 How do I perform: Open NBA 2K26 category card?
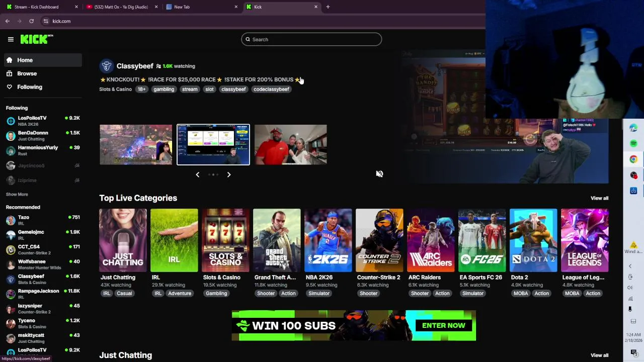click(328, 240)
